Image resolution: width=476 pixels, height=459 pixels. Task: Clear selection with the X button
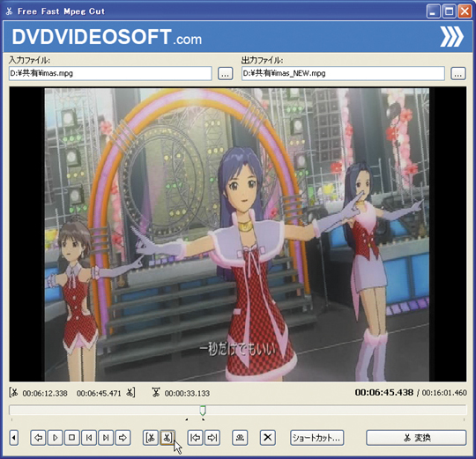click(x=268, y=438)
